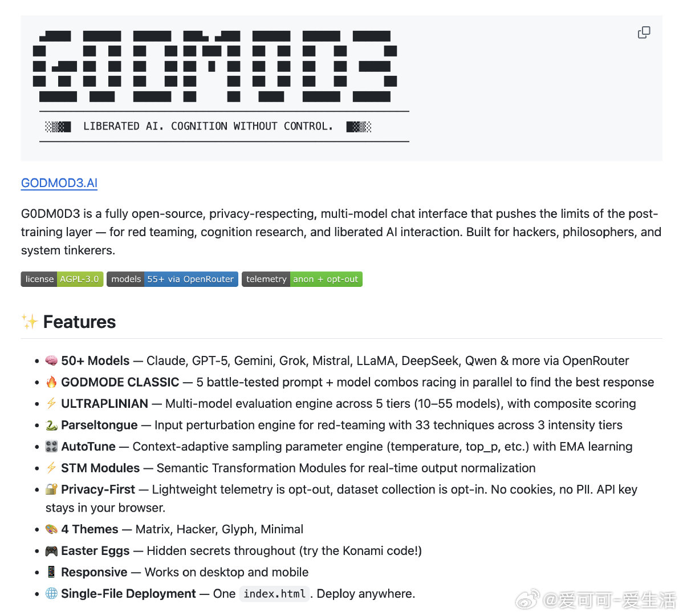Image resolution: width=683 pixels, height=616 pixels.
Task: Click the sparkles icon beside Features
Action: click(x=30, y=322)
